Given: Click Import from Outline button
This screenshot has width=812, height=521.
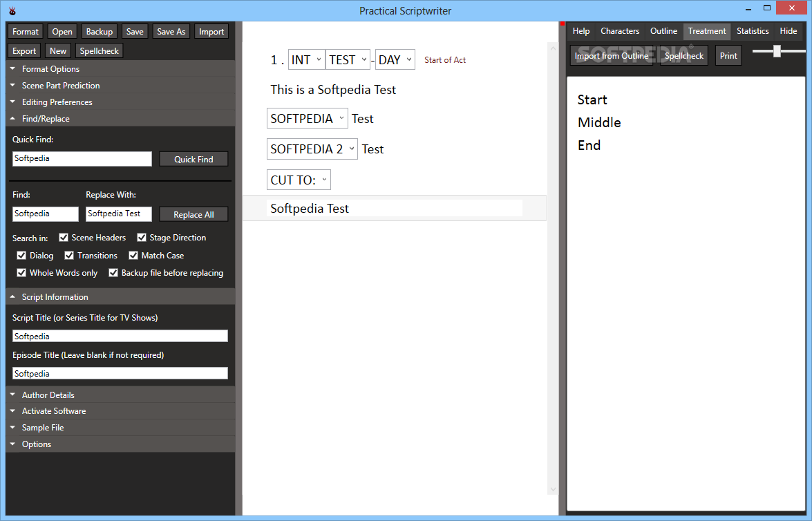Looking at the screenshot, I should click(x=611, y=55).
